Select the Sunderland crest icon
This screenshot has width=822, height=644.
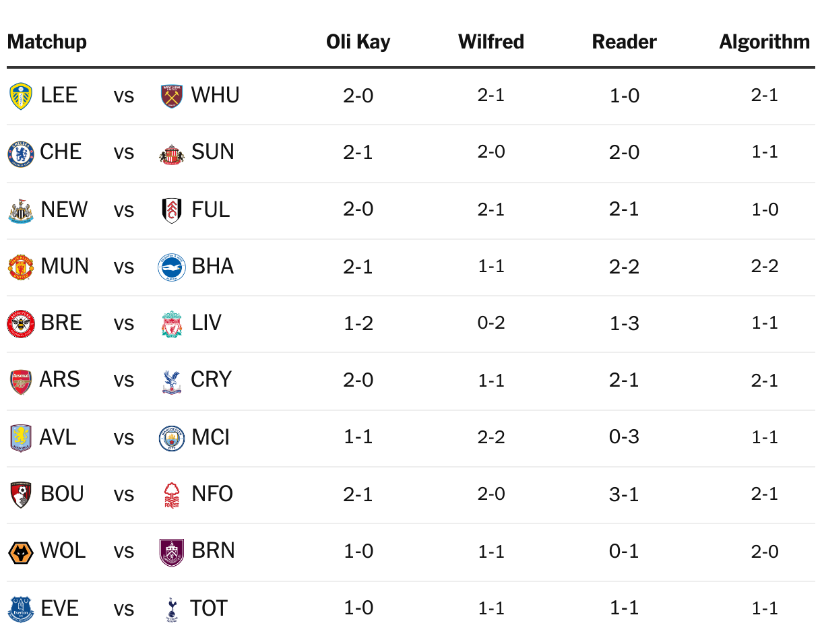pyautogui.click(x=172, y=154)
